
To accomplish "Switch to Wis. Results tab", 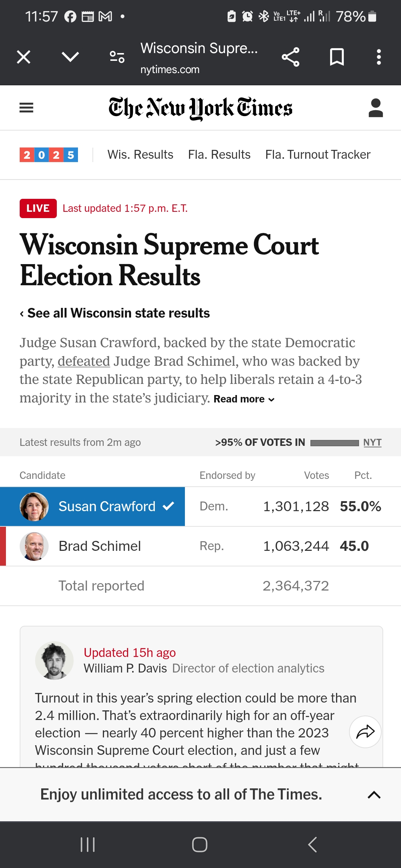I will pyautogui.click(x=140, y=155).
